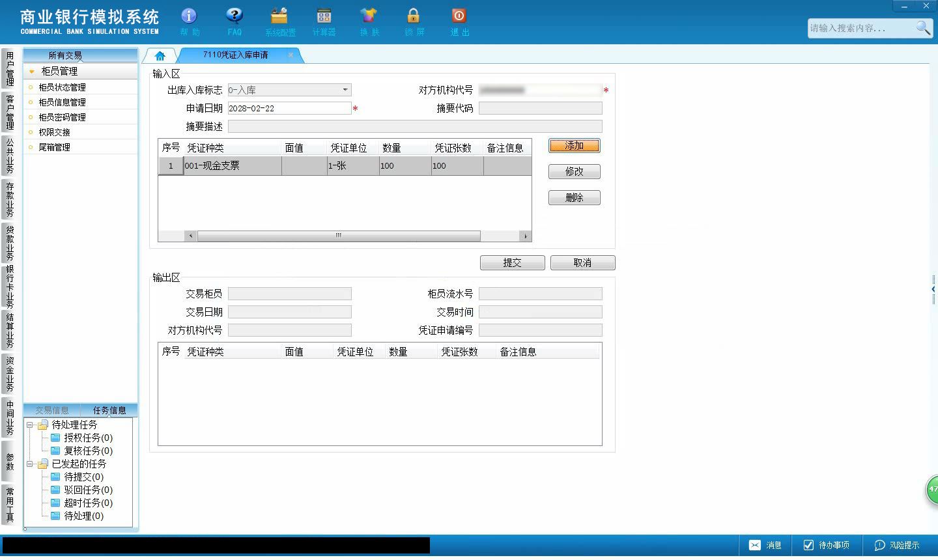Image resolution: width=938 pixels, height=560 pixels.
Task: Click the 添加 add button
Action: (574, 146)
